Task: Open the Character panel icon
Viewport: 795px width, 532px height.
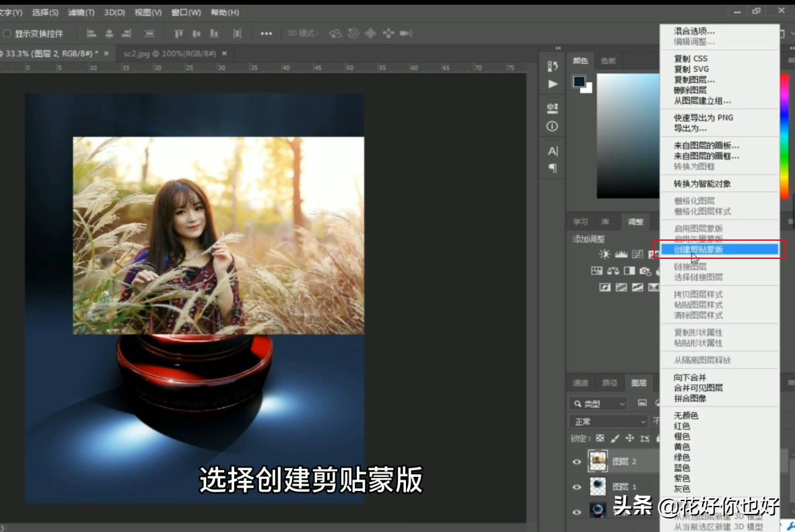Action: pyautogui.click(x=552, y=149)
